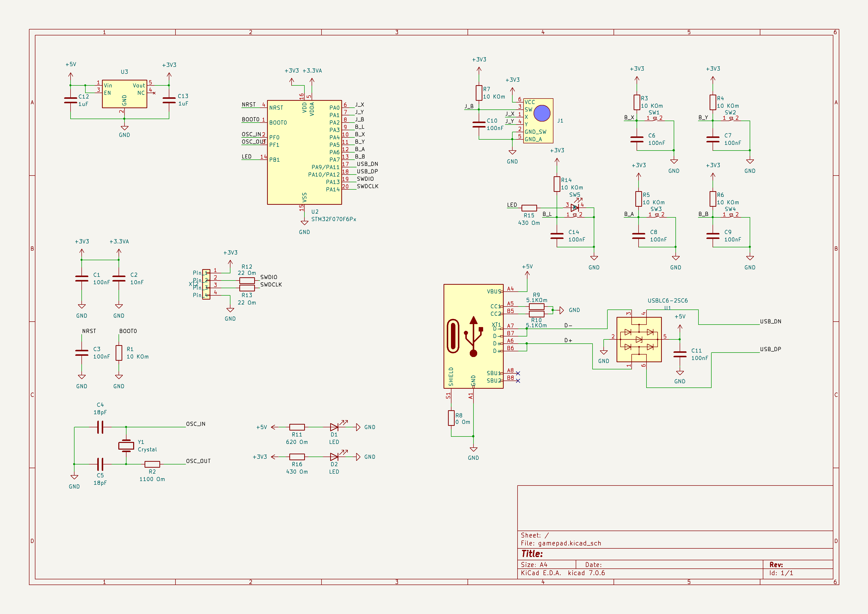Select capacitor C11 100nF symbol
This screenshot has height=614, width=868.
[680, 354]
